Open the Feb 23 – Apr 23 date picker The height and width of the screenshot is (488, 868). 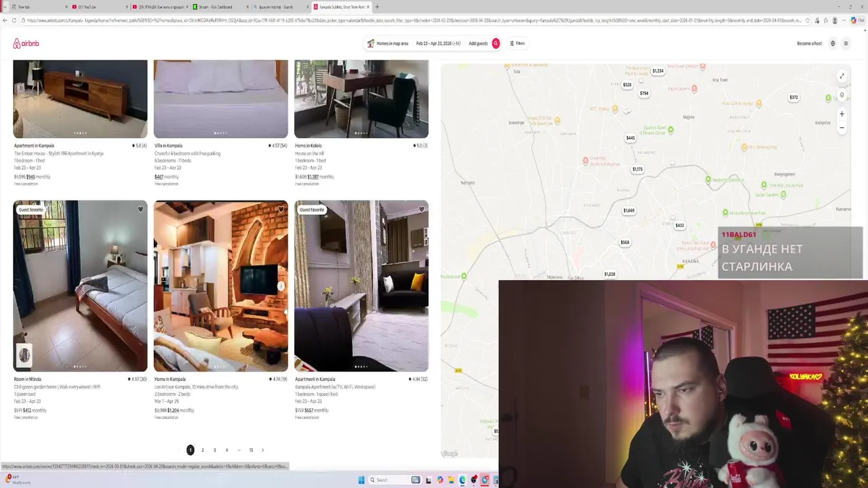click(x=438, y=43)
